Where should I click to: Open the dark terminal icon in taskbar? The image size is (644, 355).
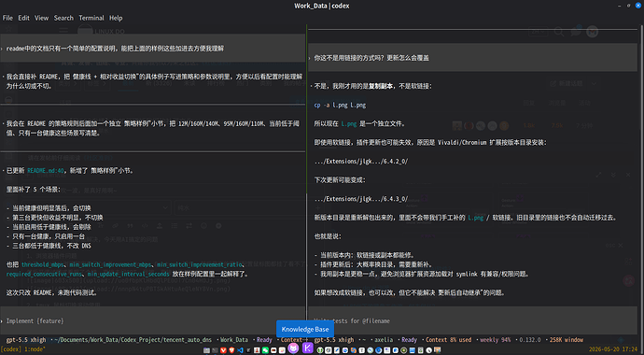pos(215,350)
